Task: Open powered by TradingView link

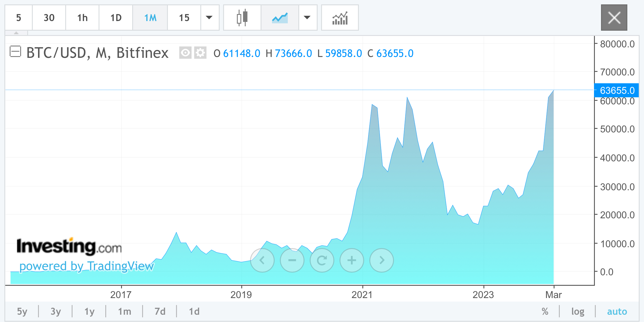Action: (x=87, y=266)
